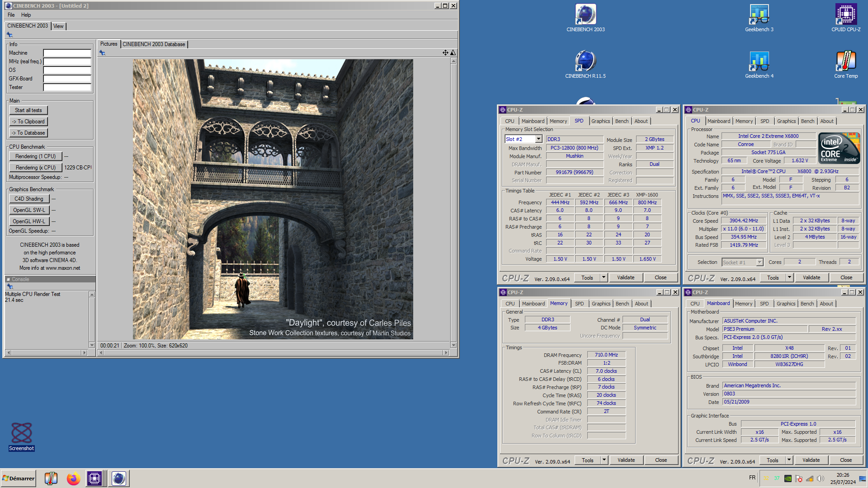Click the To Clipboard button
Screen dimensions: 868x488
click(x=28, y=122)
